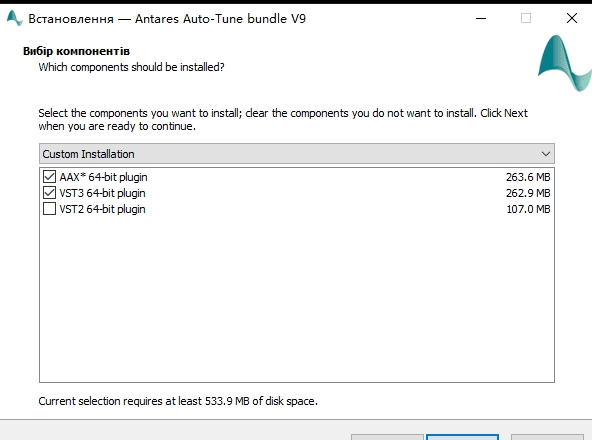Minimize the Auto-Tune installer window

(x=481, y=18)
